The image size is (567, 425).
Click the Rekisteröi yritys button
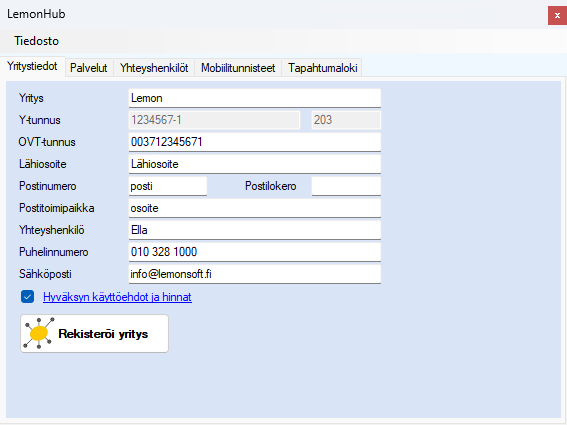(x=94, y=333)
